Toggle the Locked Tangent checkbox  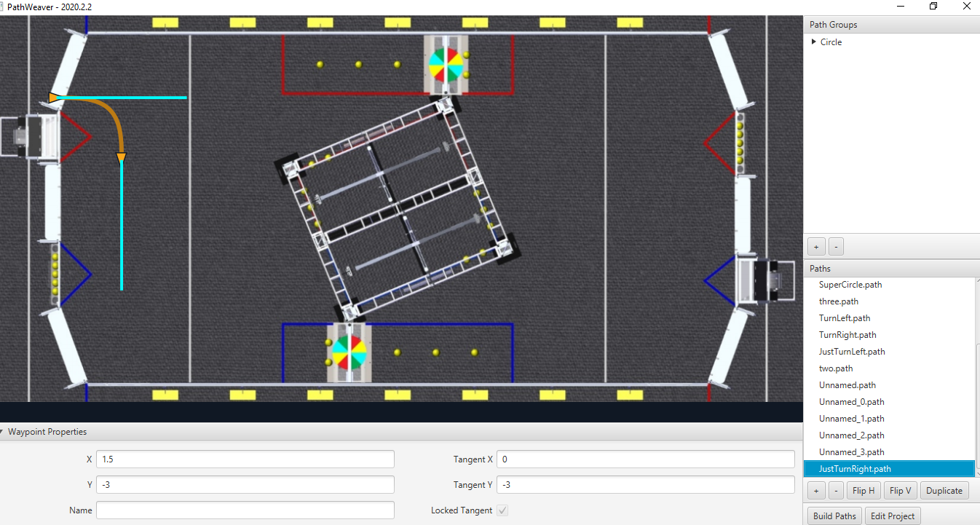point(502,510)
